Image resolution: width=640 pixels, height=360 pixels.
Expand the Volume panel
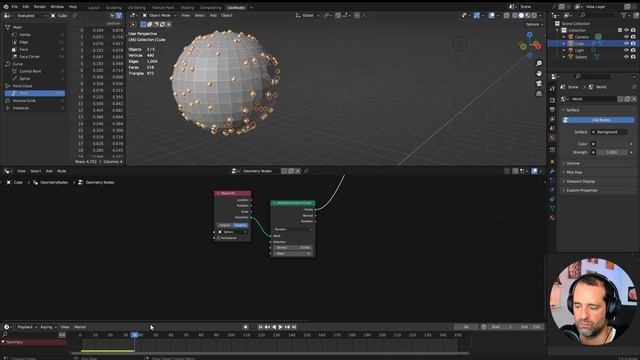tap(573, 163)
